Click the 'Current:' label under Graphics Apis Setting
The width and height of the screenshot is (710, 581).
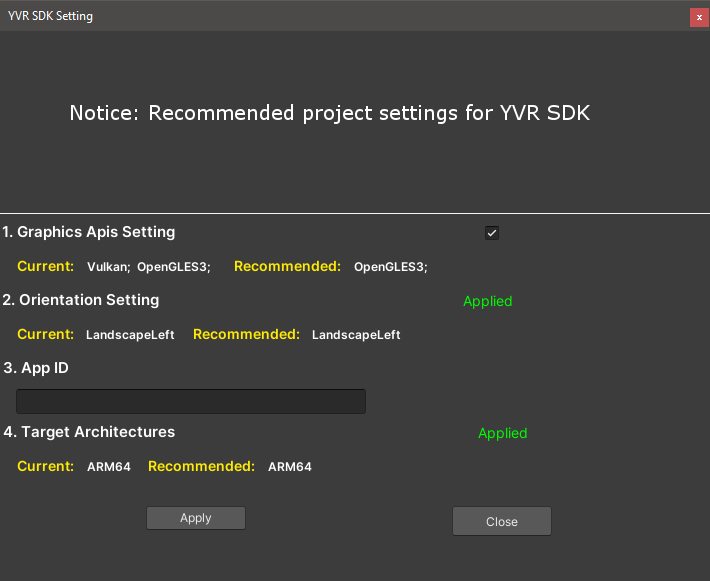pos(45,266)
